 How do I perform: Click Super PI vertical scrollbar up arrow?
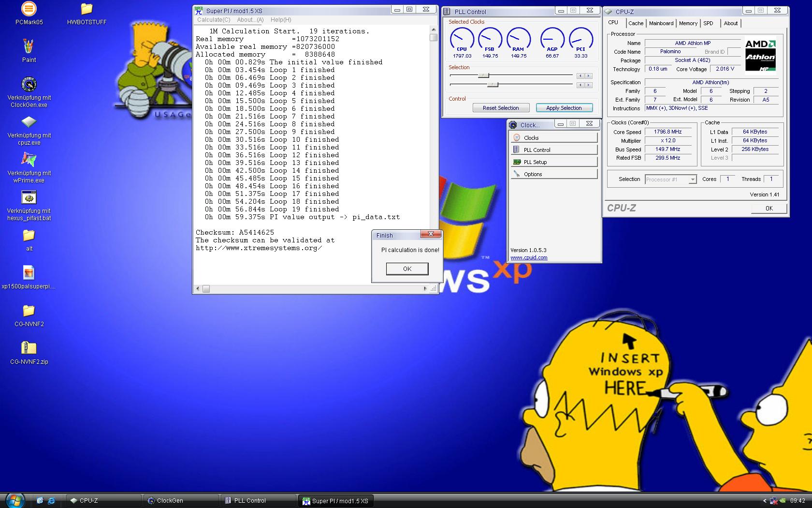point(433,30)
